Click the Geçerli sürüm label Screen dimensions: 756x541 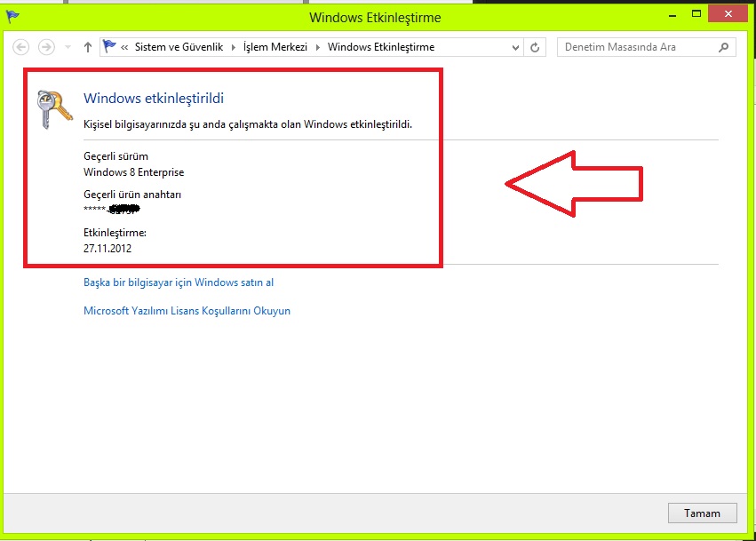click(x=115, y=156)
